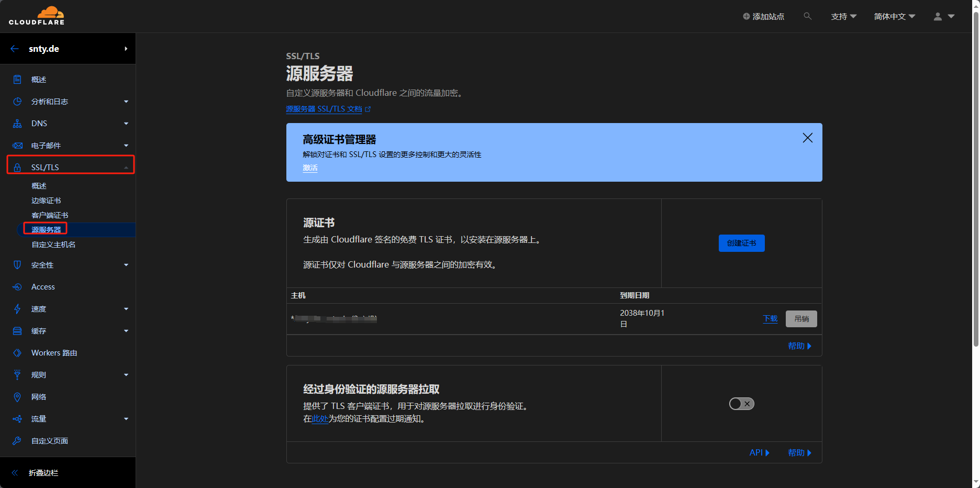Viewport: 980px width, 488px height.
Task: Click the Access icon in sidebar
Action: tap(17, 287)
